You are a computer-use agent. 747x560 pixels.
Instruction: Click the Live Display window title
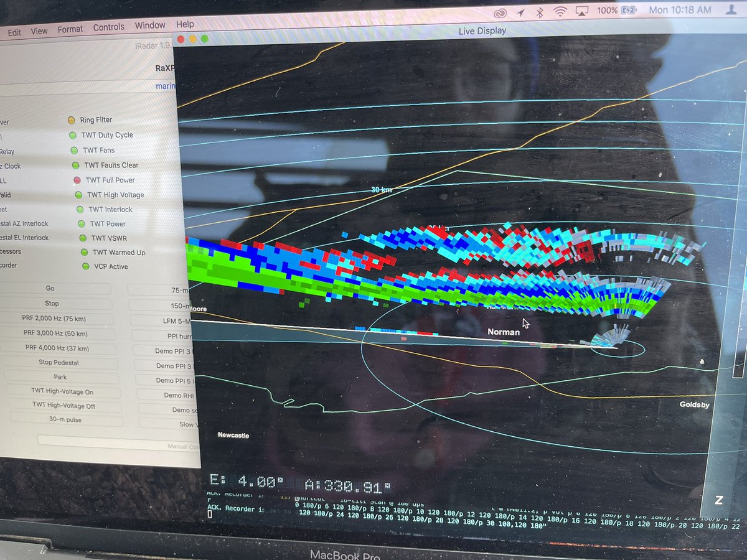tap(482, 31)
